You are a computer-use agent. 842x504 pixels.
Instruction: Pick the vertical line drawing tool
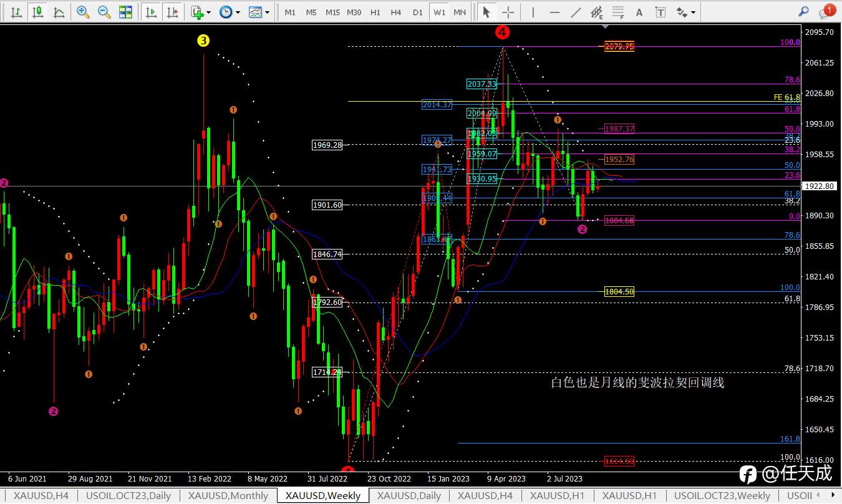coord(533,12)
